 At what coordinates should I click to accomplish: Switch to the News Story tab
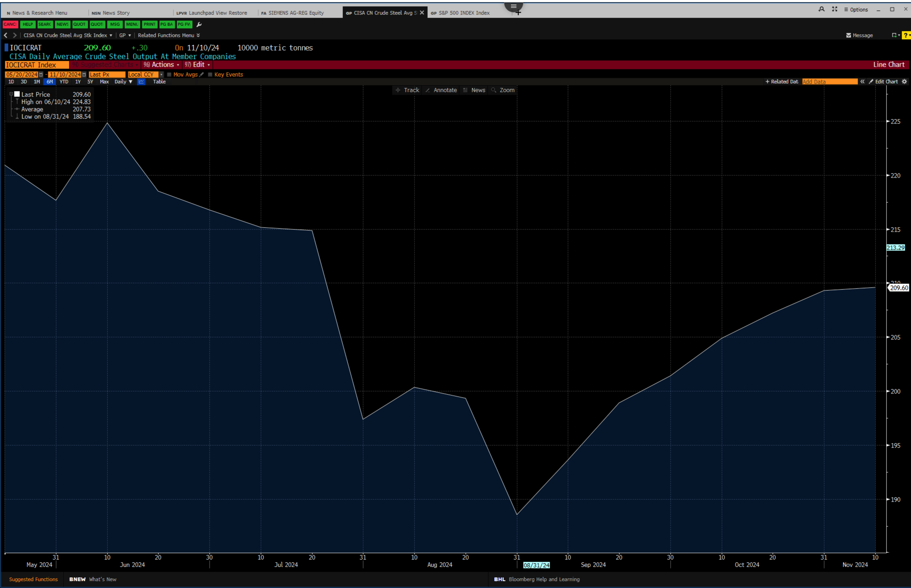(x=111, y=13)
